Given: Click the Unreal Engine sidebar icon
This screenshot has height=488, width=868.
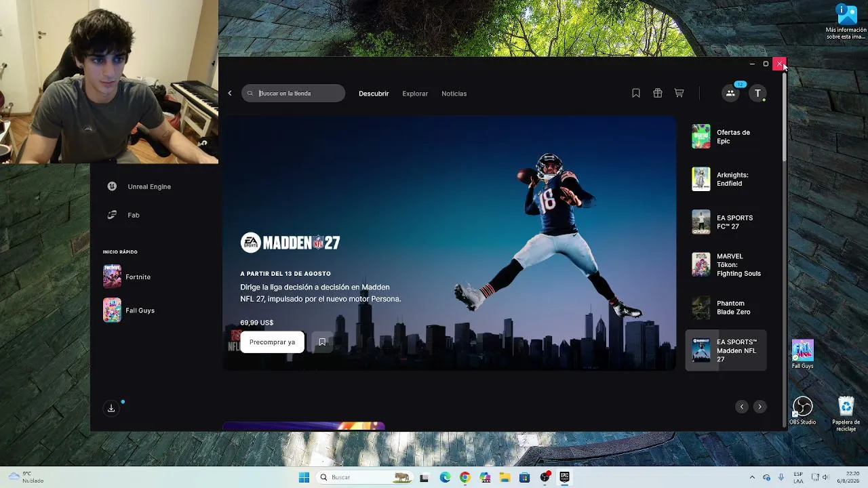Looking at the screenshot, I should 112,186.
